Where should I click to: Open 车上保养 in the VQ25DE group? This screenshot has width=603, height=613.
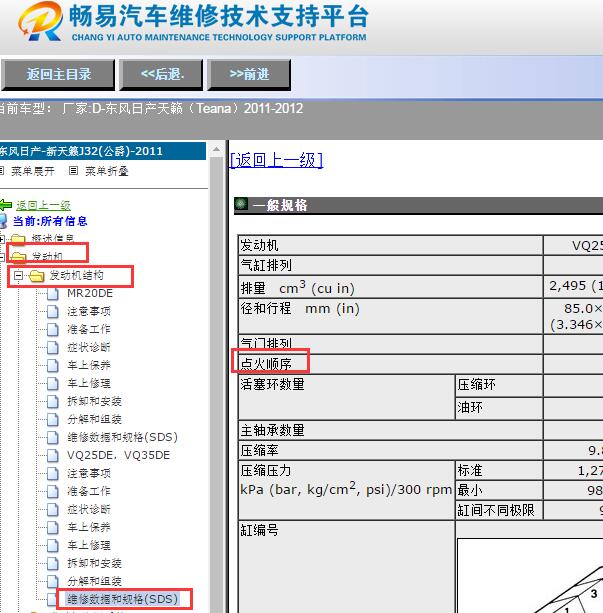click(89, 527)
